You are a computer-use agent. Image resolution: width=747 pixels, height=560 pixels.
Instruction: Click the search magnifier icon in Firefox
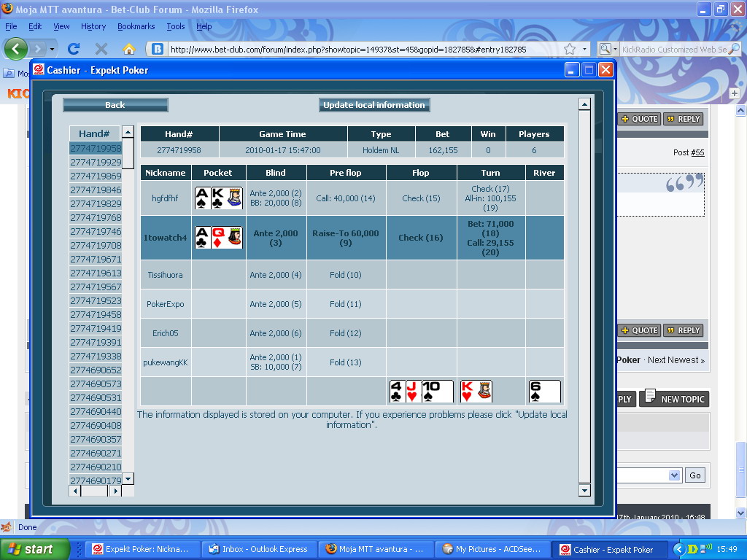[735, 49]
